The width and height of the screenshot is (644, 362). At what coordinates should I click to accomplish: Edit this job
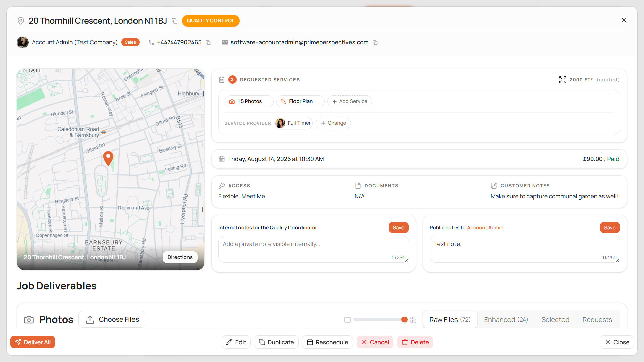(236, 342)
